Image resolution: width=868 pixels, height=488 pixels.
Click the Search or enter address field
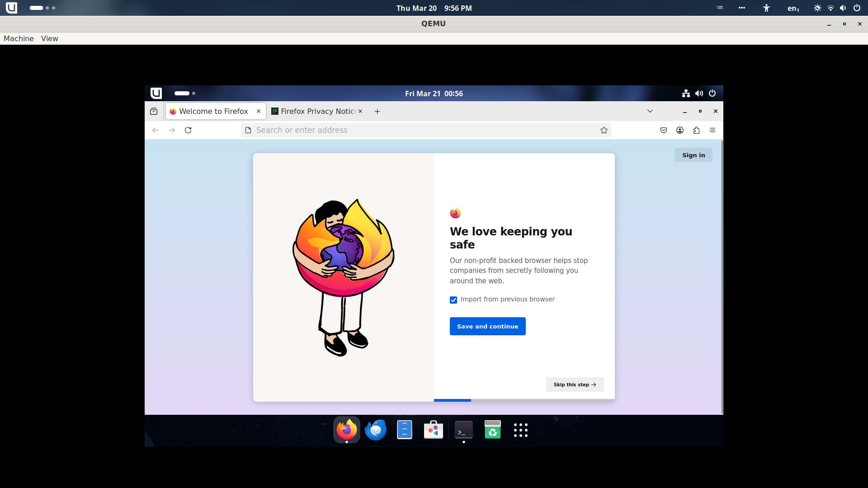coord(420,130)
